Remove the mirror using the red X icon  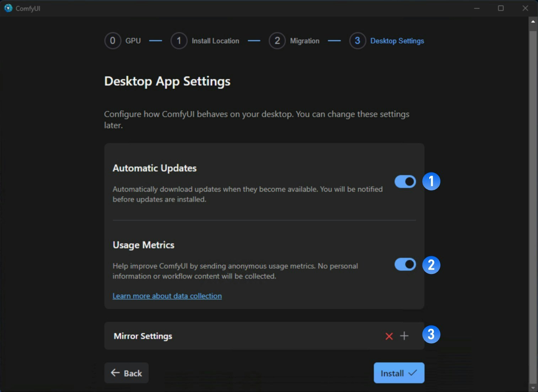pos(389,336)
